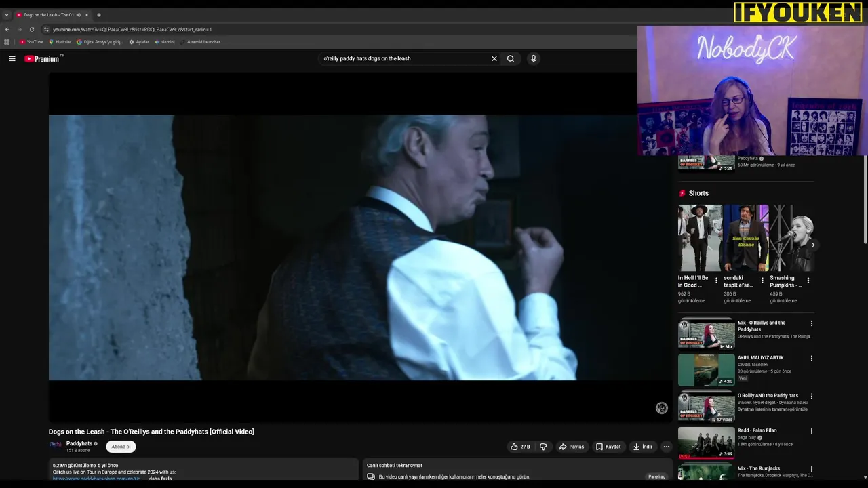Screen dimensions: 868x488
Task: Open a new browser tab
Action: (99, 15)
